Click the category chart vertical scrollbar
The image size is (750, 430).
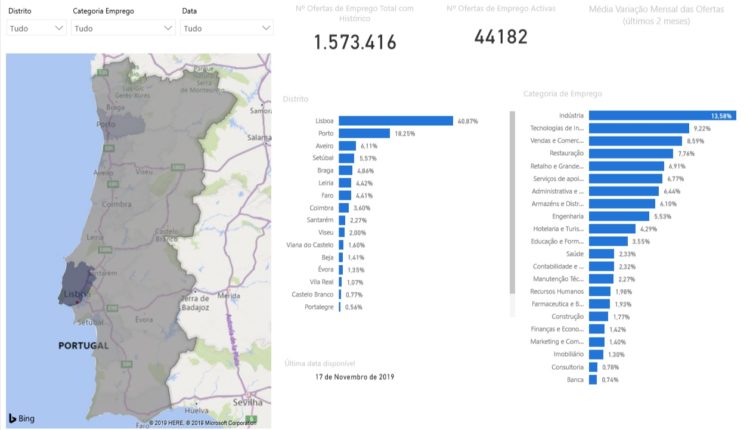[x=512, y=202]
